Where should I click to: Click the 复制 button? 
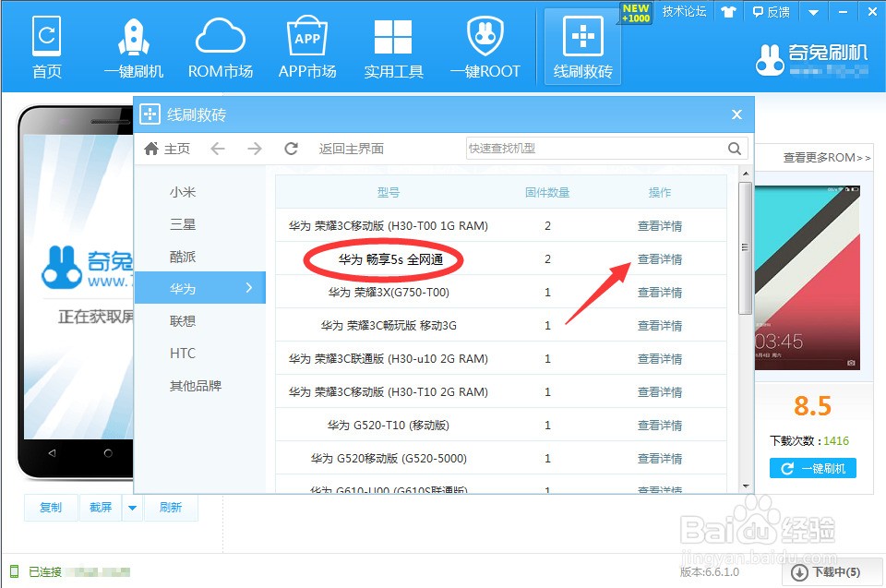click(50, 507)
